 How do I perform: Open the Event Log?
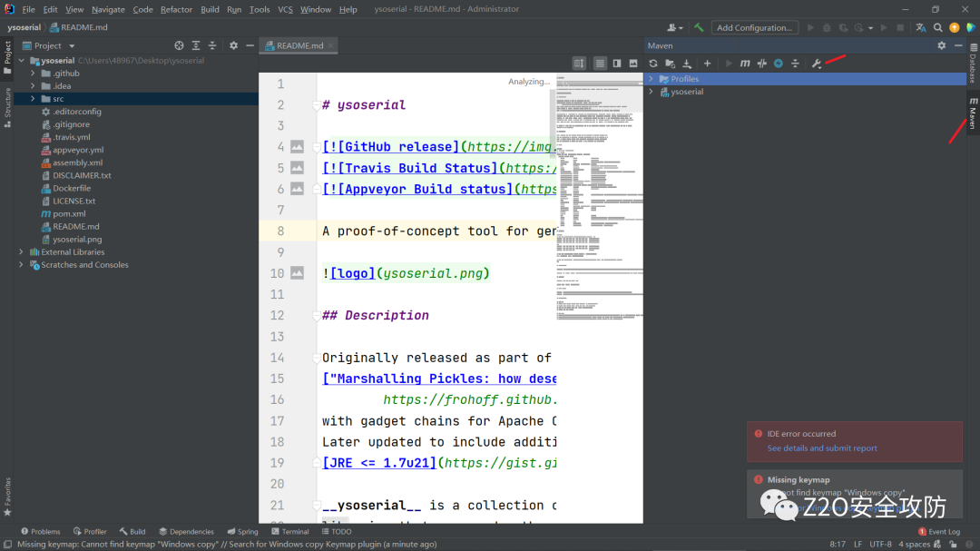pos(939,532)
